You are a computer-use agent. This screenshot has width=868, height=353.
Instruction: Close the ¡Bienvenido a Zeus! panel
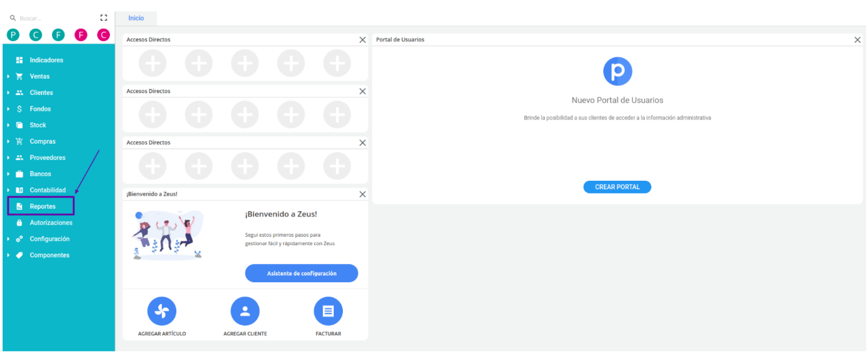(x=362, y=194)
